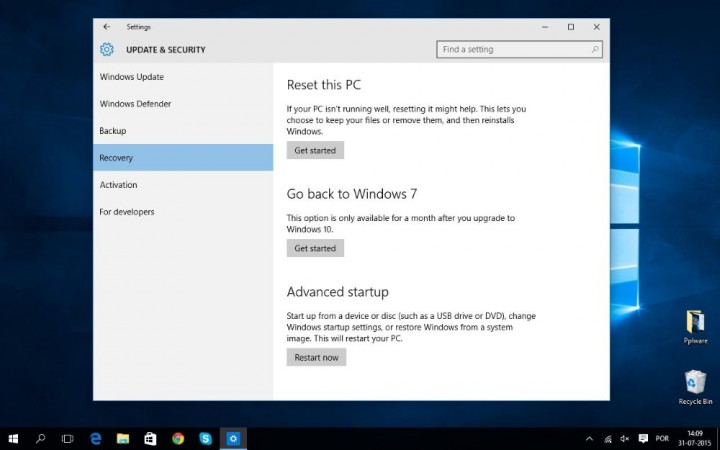720x450 pixels.
Task: Open Windows Defender section
Action: point(183,104)
